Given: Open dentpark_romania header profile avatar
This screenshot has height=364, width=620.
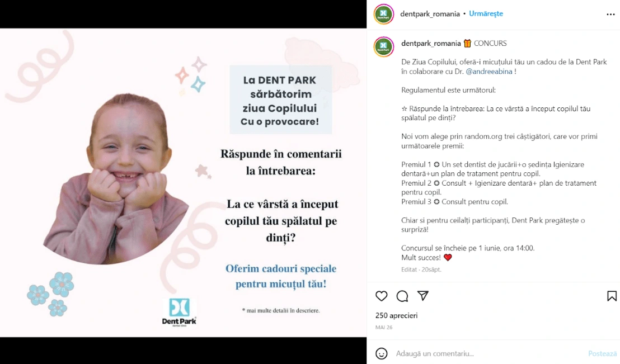Looking at the screenshot, I should tap(383, 14).
